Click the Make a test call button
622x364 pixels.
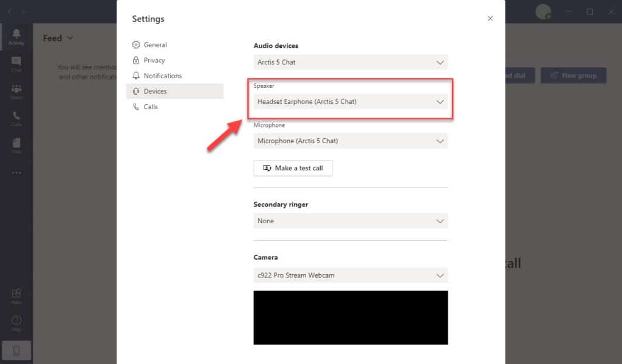click(293, 168)
